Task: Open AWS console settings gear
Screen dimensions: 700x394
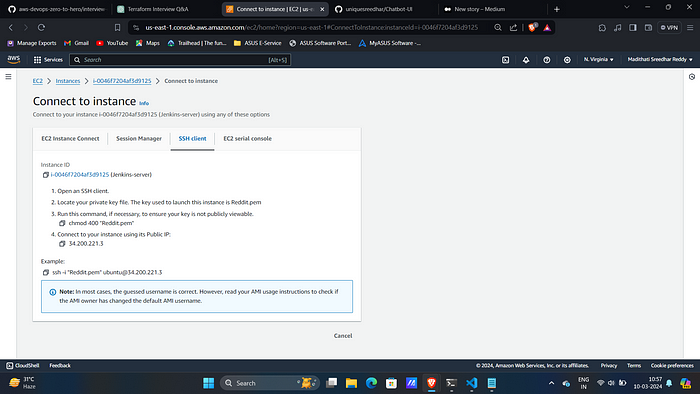Action: pos(567,59)
